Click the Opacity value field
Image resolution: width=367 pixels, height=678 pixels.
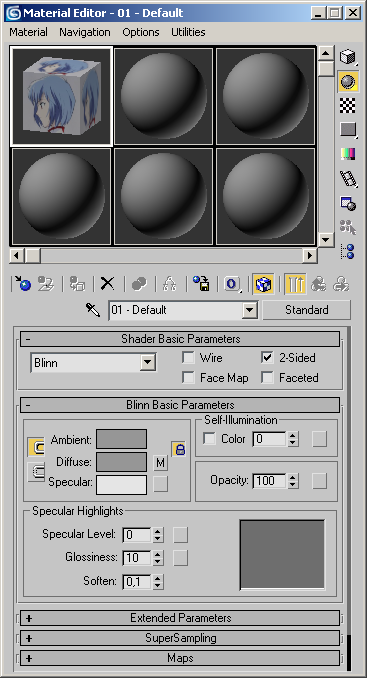coord(269,480)
